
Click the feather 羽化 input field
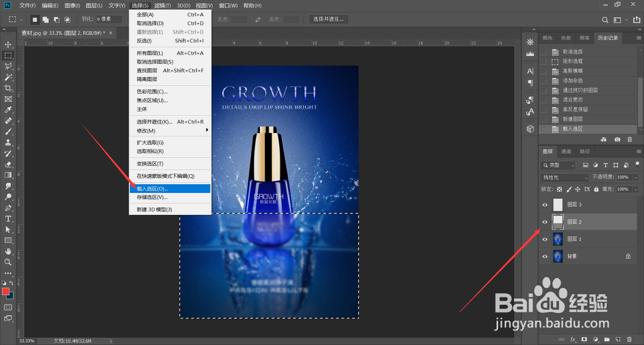click(x=109, y=19)
